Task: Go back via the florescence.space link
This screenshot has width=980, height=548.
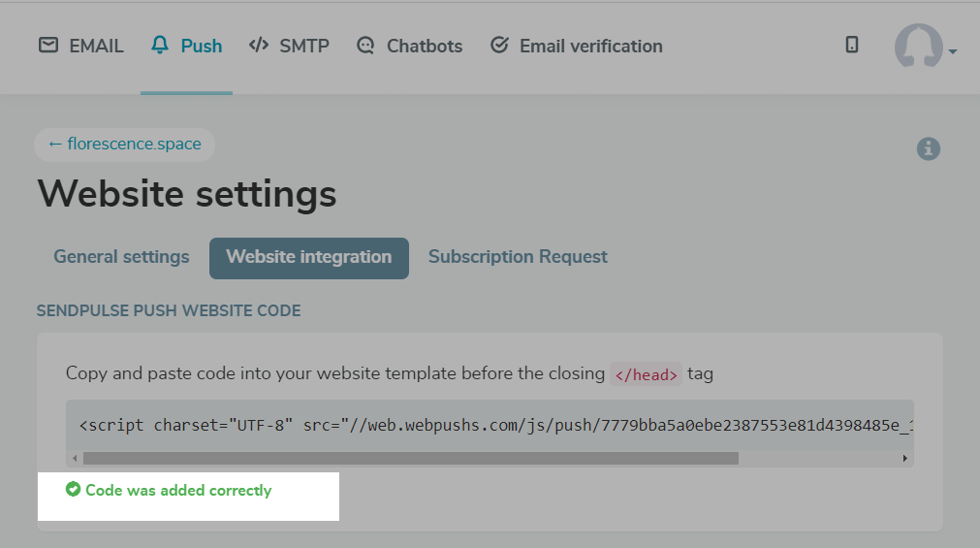Action: (x=124, y=145)
